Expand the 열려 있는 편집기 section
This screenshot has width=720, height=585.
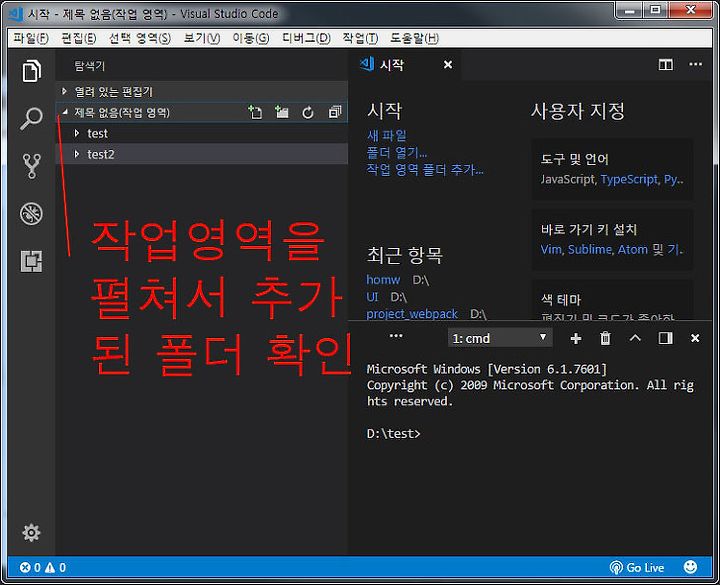click(x=202, y=91)
